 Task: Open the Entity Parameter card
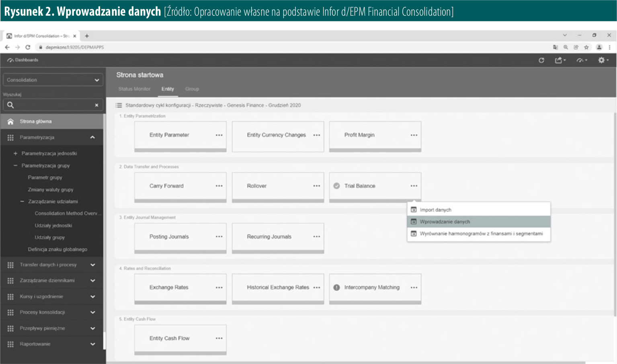tap(180, 136)
